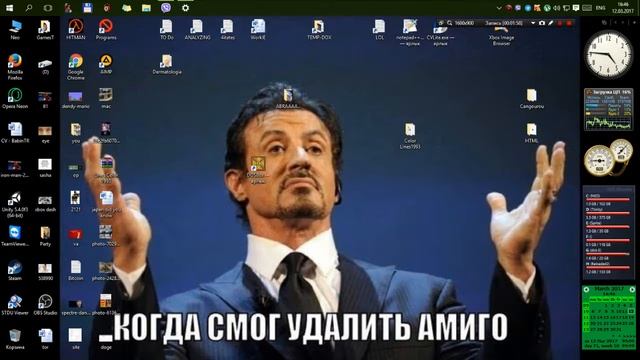The height and width of the screenshot is (360, 640).
Task: Click the recorder zoom magnifier icon
Action: 449,23
